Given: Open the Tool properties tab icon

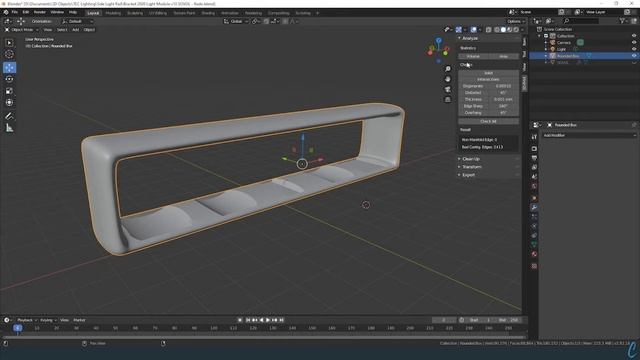Looking at the screenshot, I should pos(534,137).
